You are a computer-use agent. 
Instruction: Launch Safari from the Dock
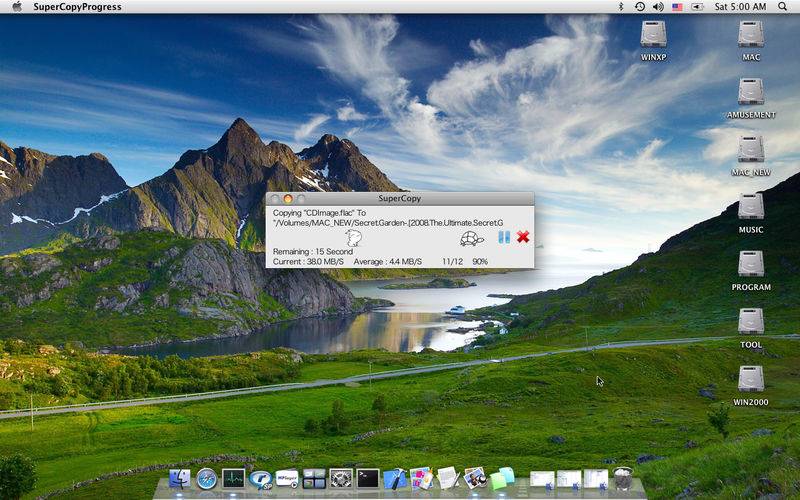[x=207, y=479]
